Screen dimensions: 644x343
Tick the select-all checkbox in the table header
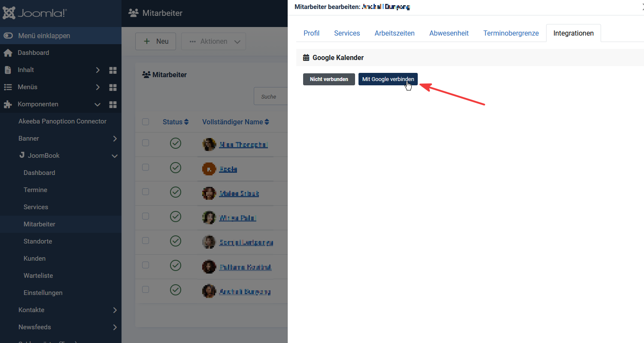(146, 122)
